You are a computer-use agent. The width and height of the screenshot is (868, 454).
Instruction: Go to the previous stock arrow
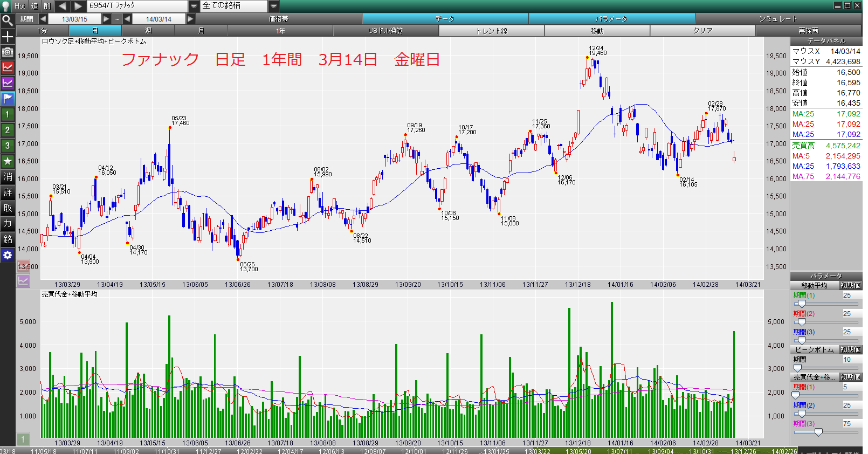(62, 6)
